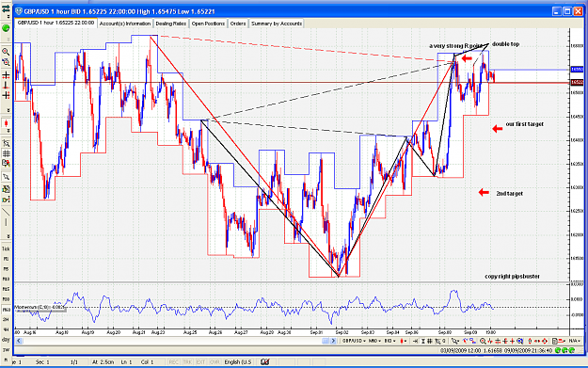Select M1 timeframe in left sidebar
The image size is (588, 368).
coord(6,259)
